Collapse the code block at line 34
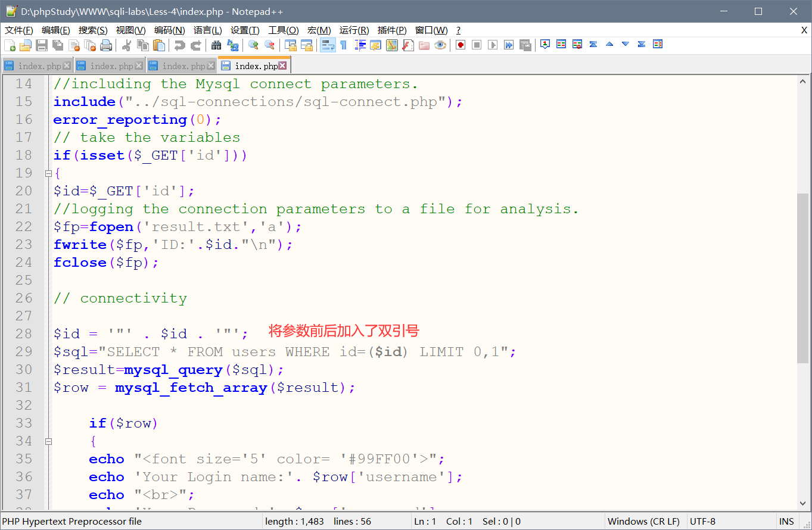The width and height of the screenshot is (812, 530). (x=48, y=442)
